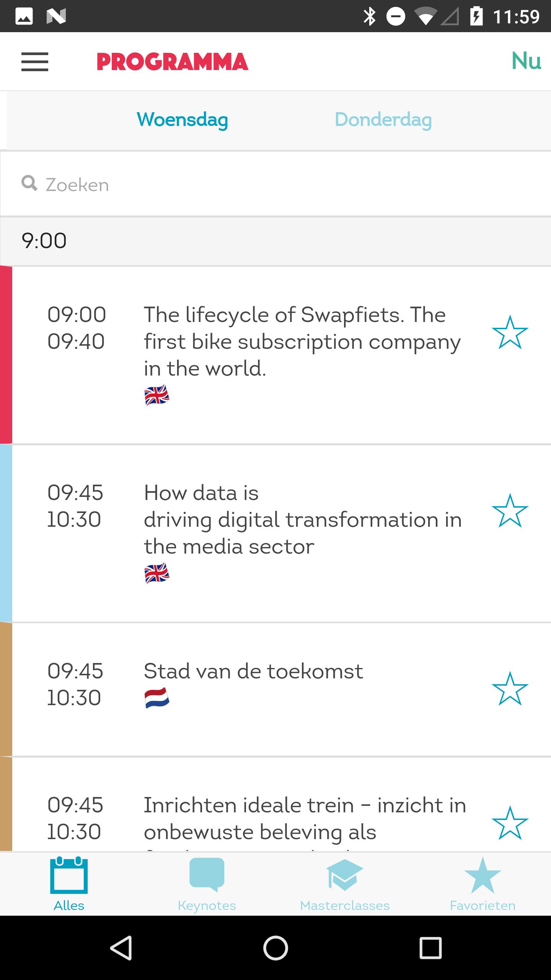This screenshot has height=980, width=551.
Task: Tap the search magnifier icon
Action: (x=29, y=183)
